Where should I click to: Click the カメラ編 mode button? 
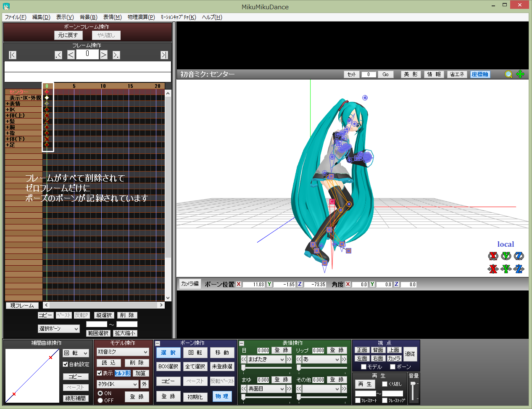coord(190,284)
